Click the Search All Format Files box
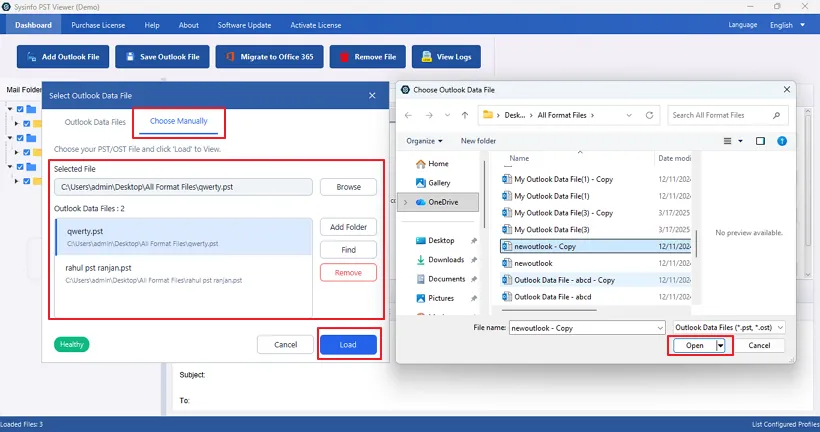This screenshot has width=820, height=432. tap(727, 115)
